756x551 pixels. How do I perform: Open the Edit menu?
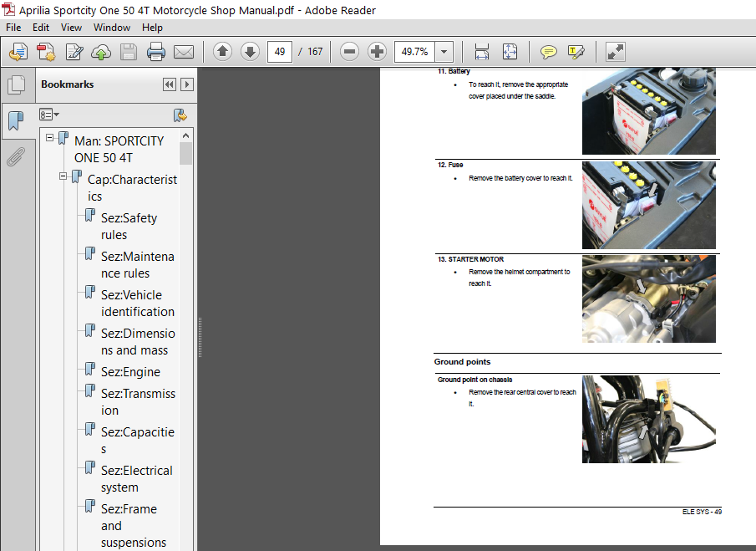pyautogui.click(x=41, y=28)
